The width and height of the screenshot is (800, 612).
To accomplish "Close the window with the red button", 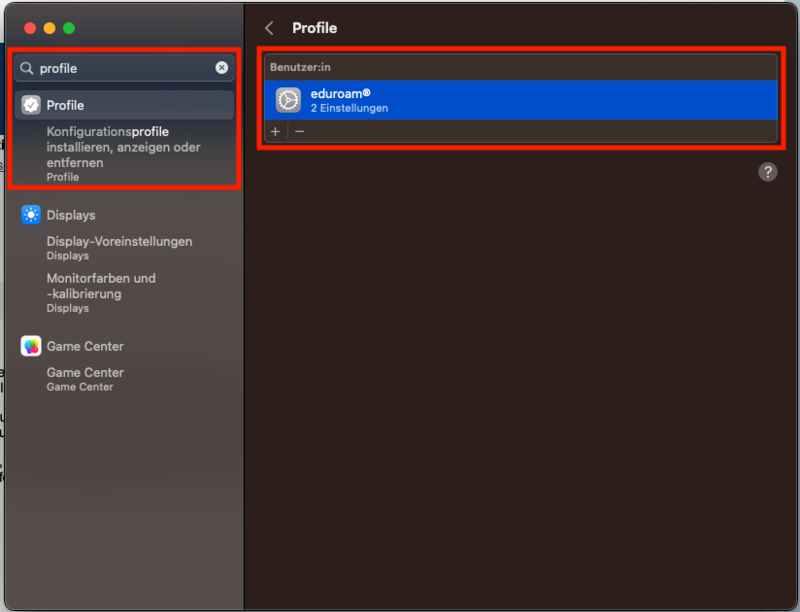I will 30,28.
